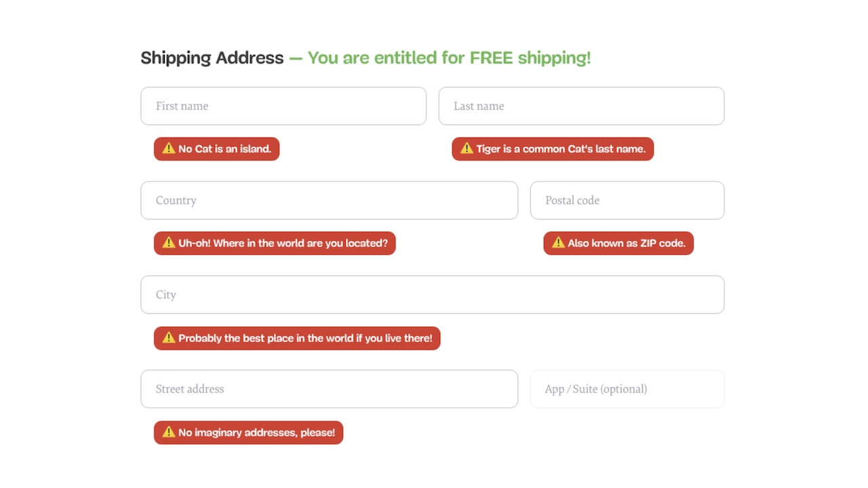This screenshot has height=488, width=868.
Task: Click the 'Shipping Address' heading text
Action: click(212, 58)
